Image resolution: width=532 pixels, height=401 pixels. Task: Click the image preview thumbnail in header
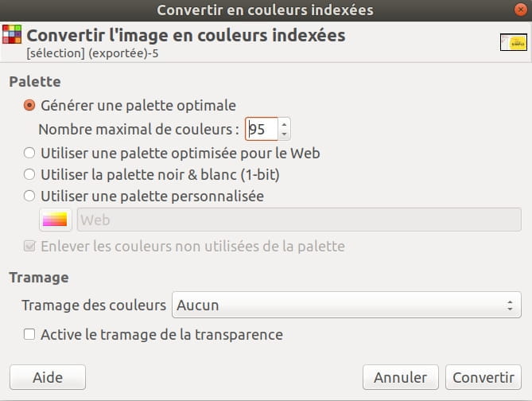(514, 42)
